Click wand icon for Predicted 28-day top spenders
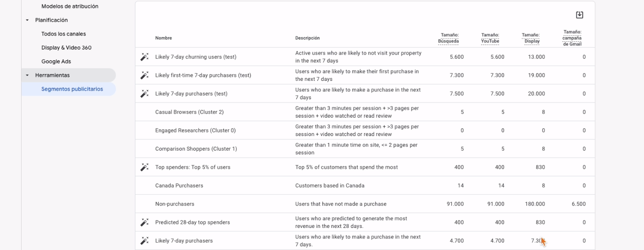 [x=145, y=222]
